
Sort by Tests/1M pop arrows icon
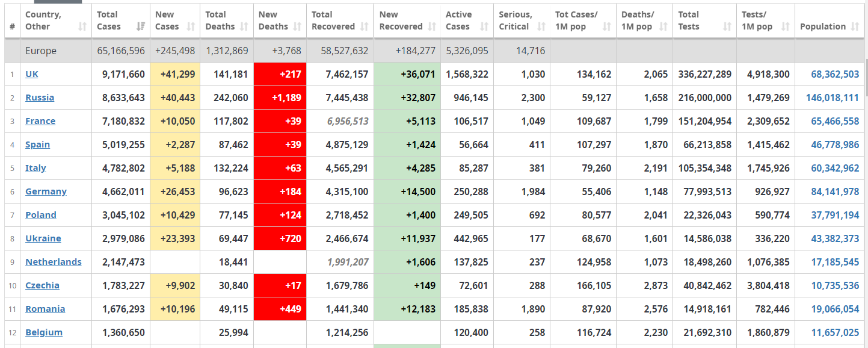(x=785, y=26)
